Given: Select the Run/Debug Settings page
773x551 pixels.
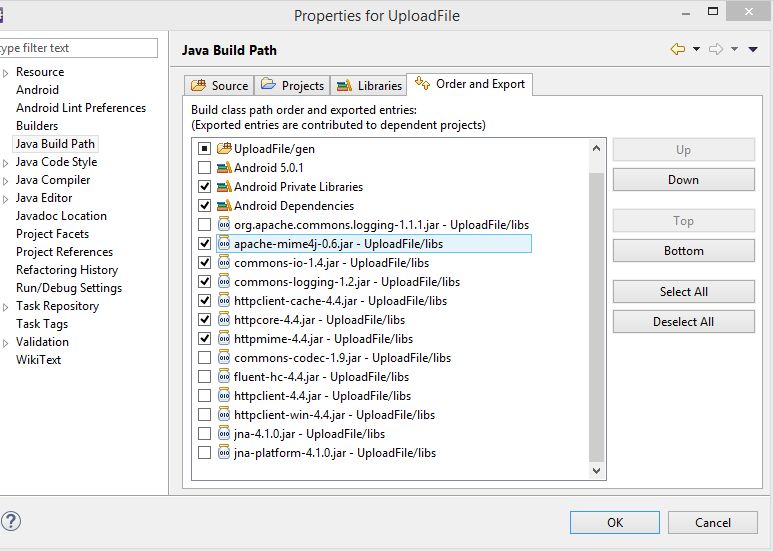Looking at the screenshot, I should 69,287.
